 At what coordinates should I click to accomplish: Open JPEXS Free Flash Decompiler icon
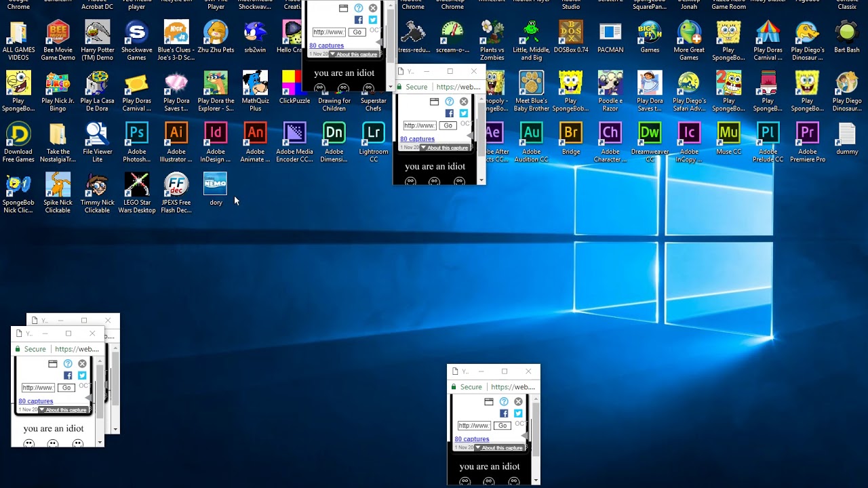click(176, 193)
